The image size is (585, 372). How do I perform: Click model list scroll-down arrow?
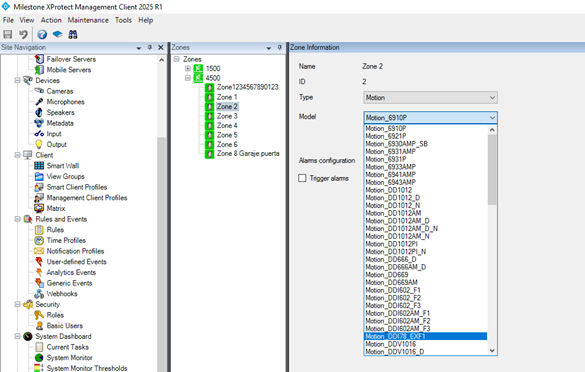coord(492,350)
